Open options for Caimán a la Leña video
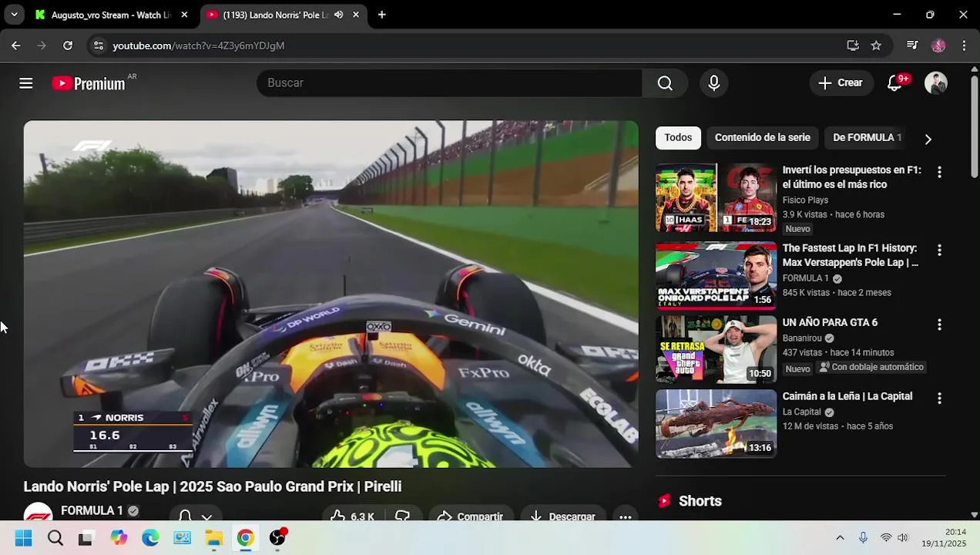 [939, 399]
